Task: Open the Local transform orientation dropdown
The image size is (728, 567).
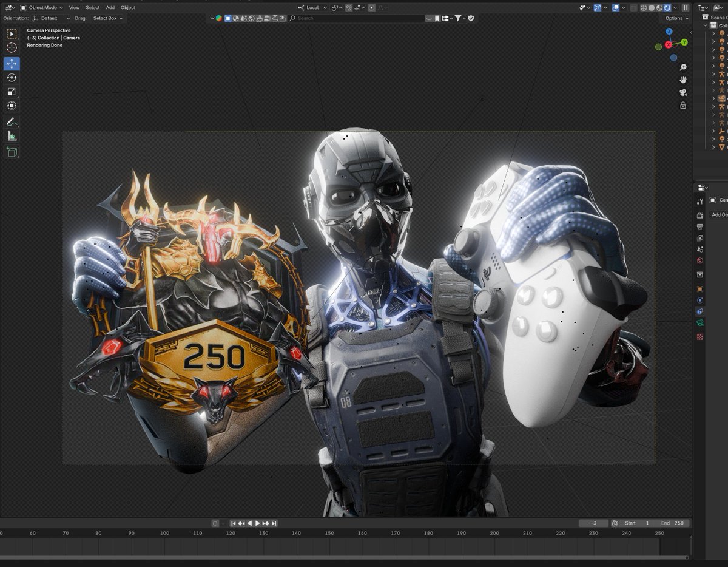Action: [x=312, y=8]
